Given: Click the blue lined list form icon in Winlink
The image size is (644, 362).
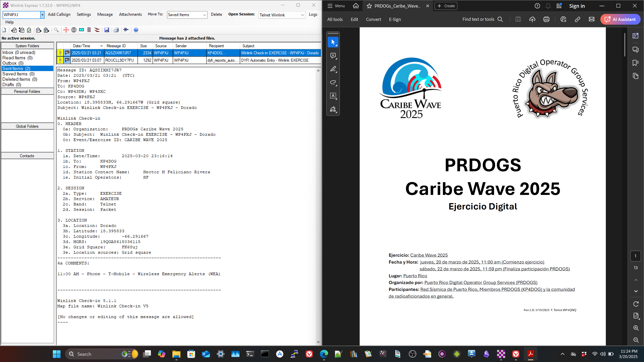Looking at the screenshot, I should pyautogui.click(x=89, y=30).
